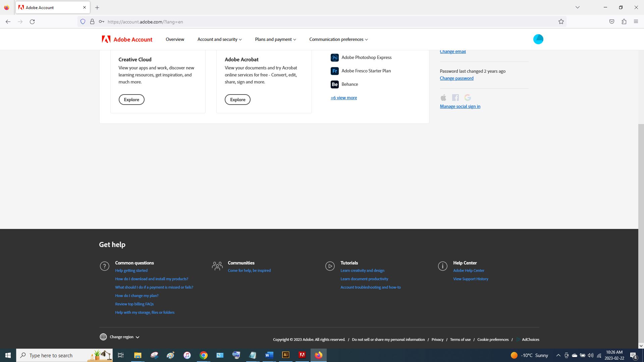
Task: Click the Change password link
Action: pyautogui.click(x=457, y=78)
